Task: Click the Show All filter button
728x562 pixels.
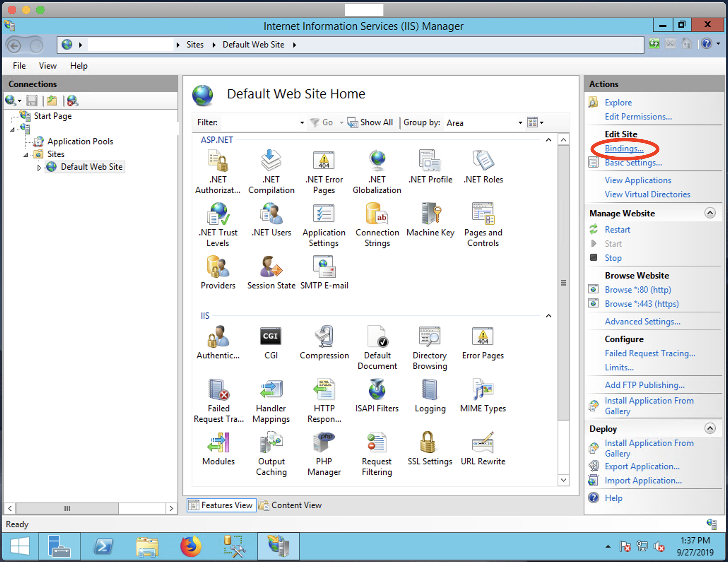Action: pos(370,123)
